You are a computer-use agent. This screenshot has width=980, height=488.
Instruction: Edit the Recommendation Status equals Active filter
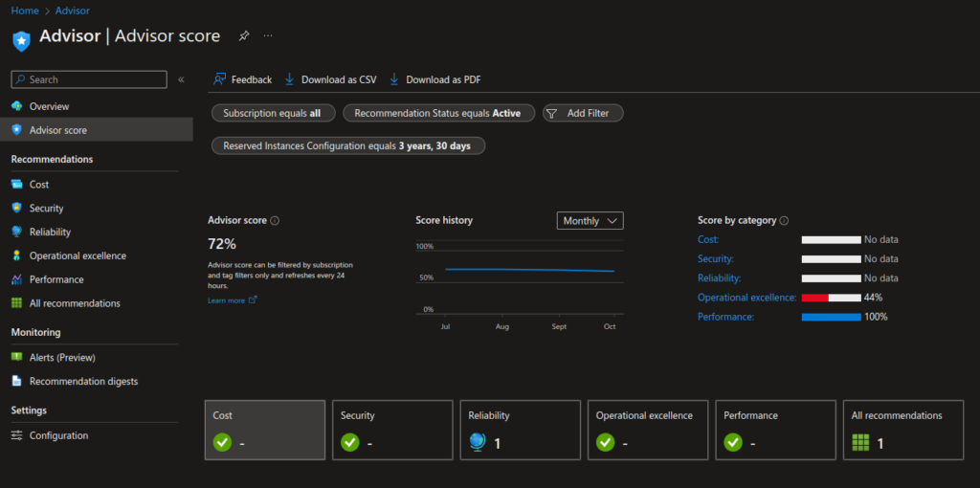pyautogui.click(x=437, y=113)
